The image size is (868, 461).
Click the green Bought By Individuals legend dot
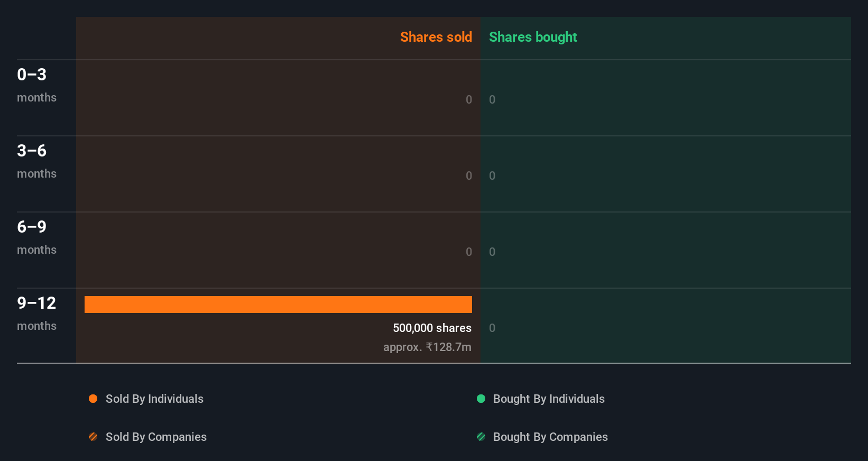click(x=481, y=399)
